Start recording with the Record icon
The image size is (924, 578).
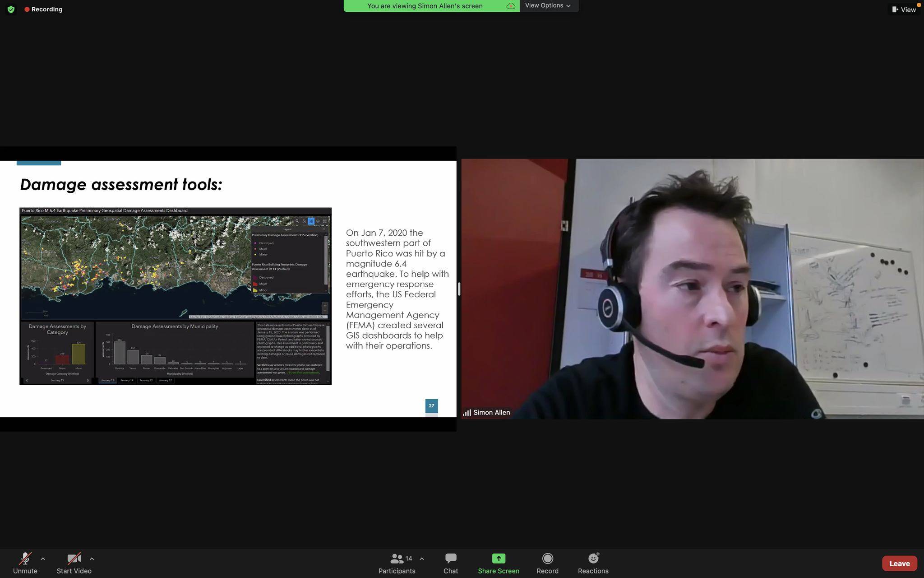point(547,559)
